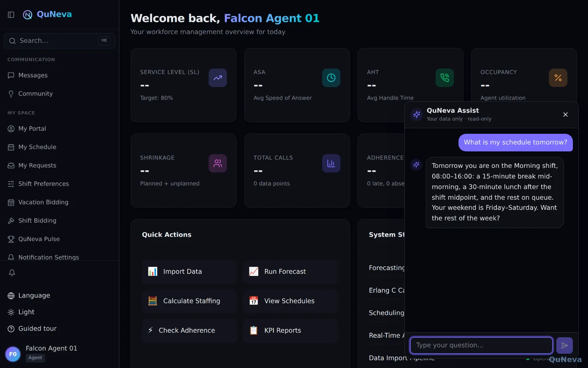Send message with the paper plane button
This screenshot has height=368, width=588.
click(x=564, y=345)
